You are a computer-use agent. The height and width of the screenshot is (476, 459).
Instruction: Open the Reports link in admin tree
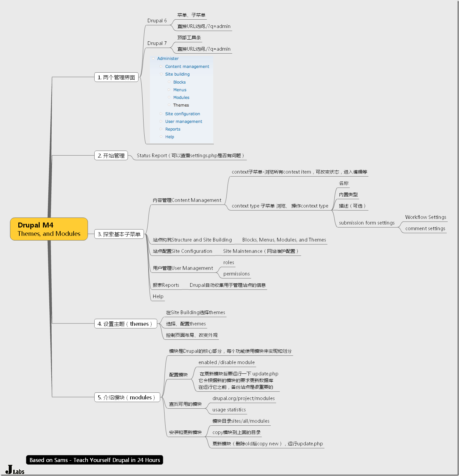(x=173, y=129)
